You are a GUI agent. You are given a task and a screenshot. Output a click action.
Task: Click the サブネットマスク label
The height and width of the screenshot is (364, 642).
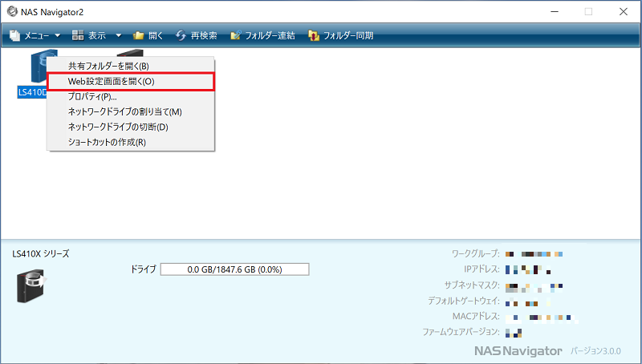[x=472, y=285]
